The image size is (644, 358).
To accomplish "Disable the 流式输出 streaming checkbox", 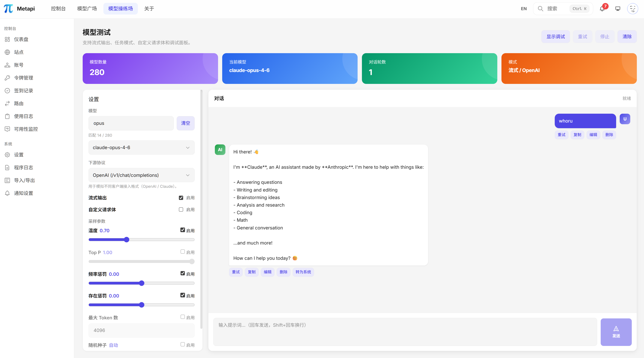I will [181, 198].
